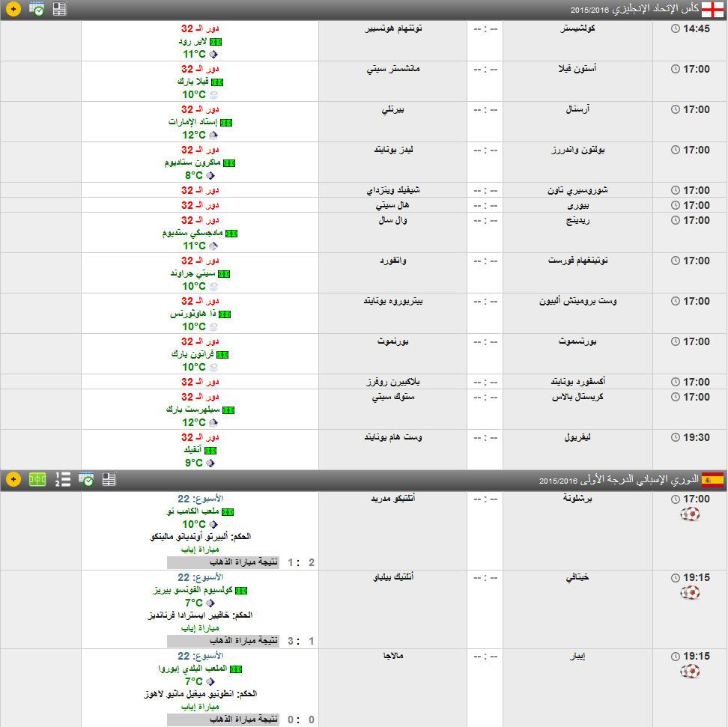Click the Spain flag icon
This screenshot has height=727, width=728.
(x=712, y=479)
